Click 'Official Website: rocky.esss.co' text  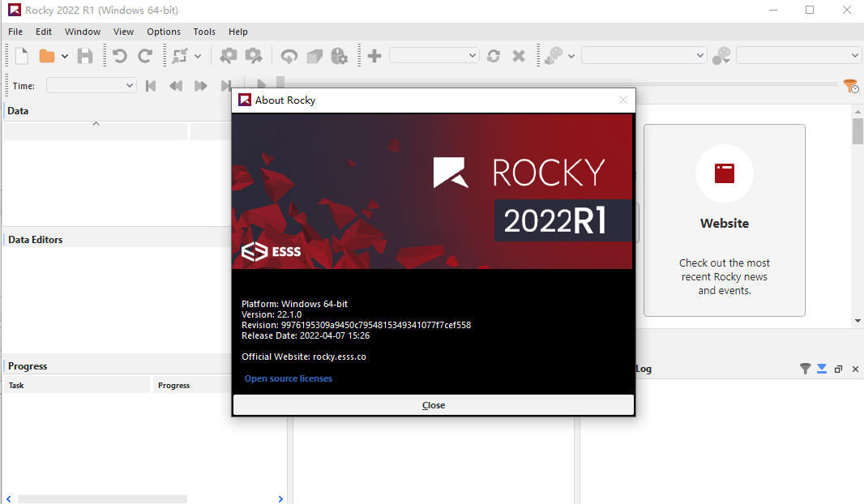click(304, 357)
